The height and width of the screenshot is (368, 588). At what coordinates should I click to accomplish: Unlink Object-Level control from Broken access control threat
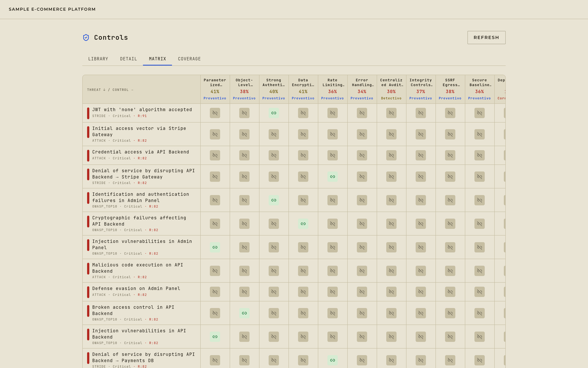pos(244,313)
